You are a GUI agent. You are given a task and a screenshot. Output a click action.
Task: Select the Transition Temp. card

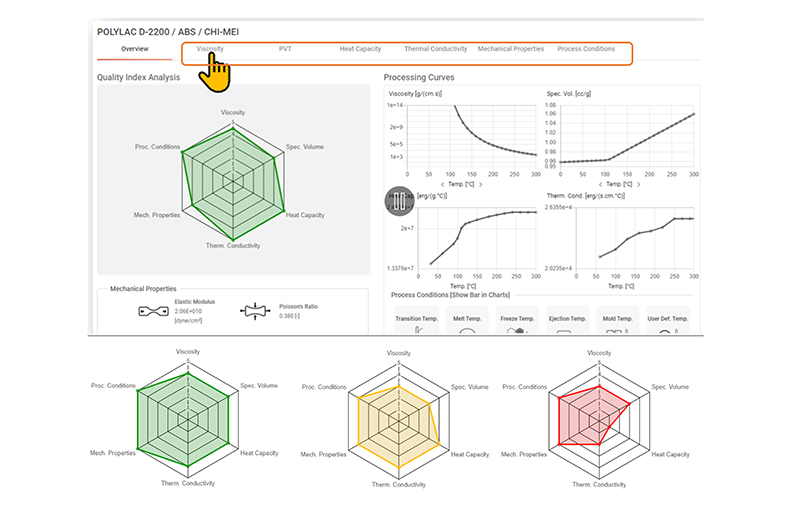pyautogui.click(x=417, y=320)
